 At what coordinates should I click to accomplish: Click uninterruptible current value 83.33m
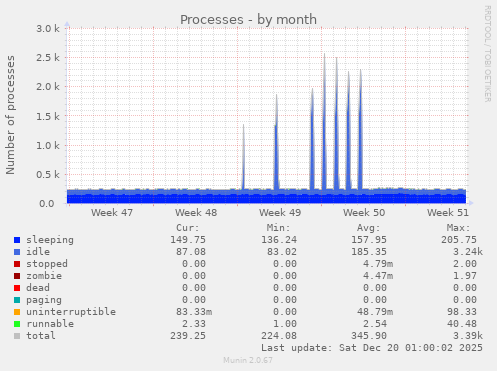[x=194, y=312]
